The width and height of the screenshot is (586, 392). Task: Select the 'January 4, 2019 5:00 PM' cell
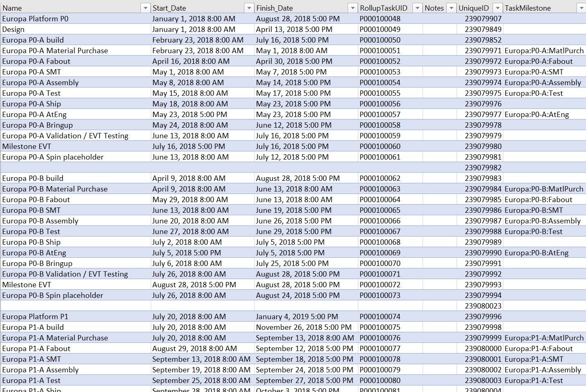tap(306, 316)
